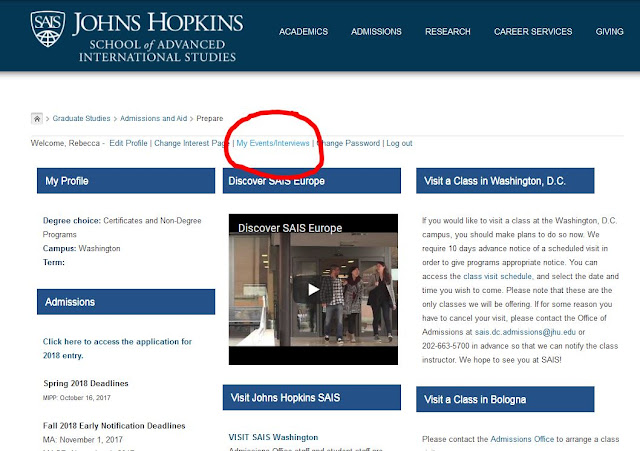Open the Career Services menu
This screenshot has height=451, width=640.
coord(533,32)
